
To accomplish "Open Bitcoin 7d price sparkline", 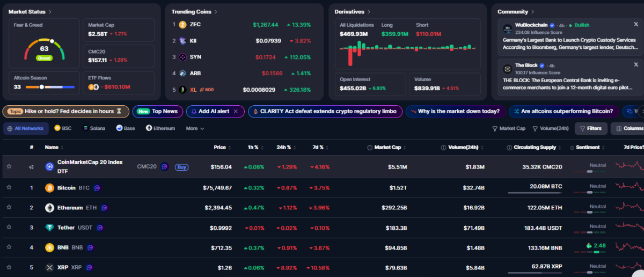I will [630, 188].
